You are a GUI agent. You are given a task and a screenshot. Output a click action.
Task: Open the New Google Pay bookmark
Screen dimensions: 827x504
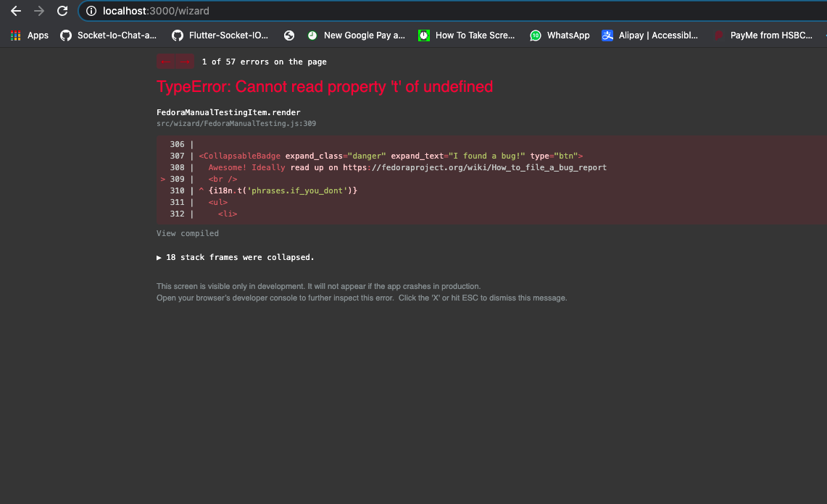356,35
